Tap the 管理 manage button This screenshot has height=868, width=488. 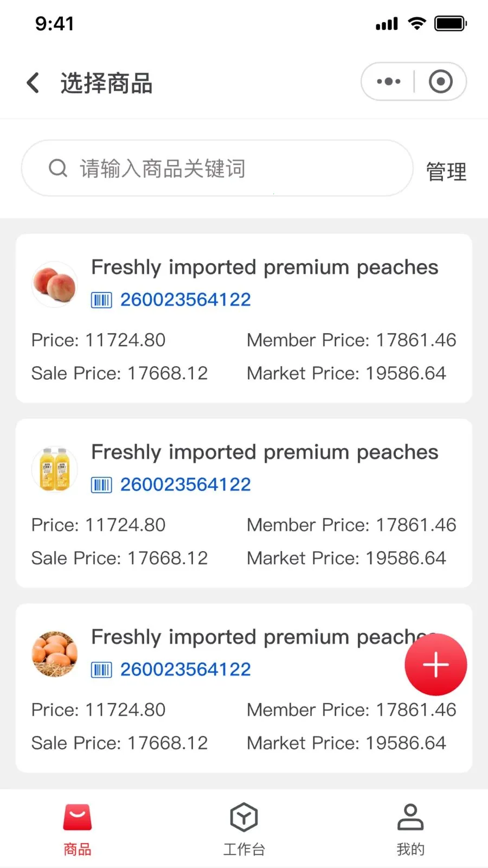coord(446,171)
